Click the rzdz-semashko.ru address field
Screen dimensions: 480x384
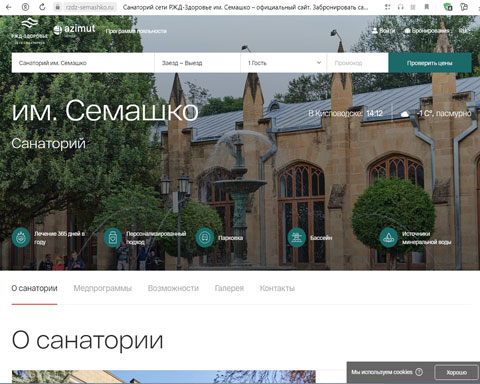[x=89, y=7]
